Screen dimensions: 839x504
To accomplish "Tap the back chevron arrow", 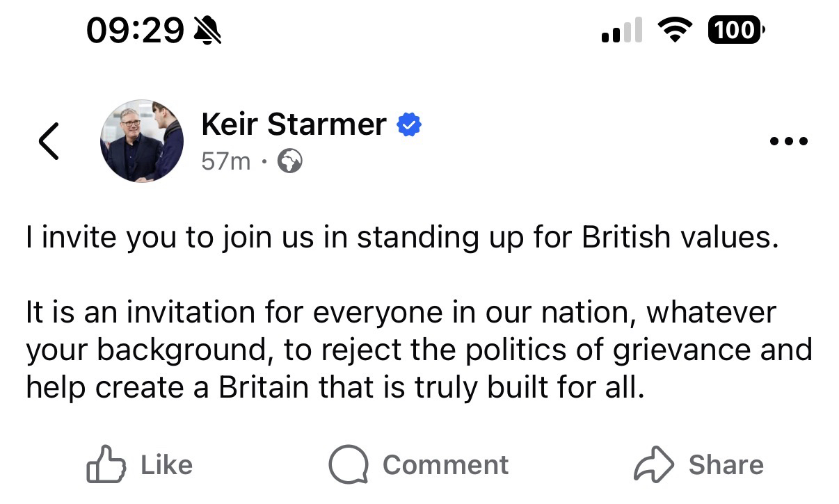I will [x=49, y=141].
